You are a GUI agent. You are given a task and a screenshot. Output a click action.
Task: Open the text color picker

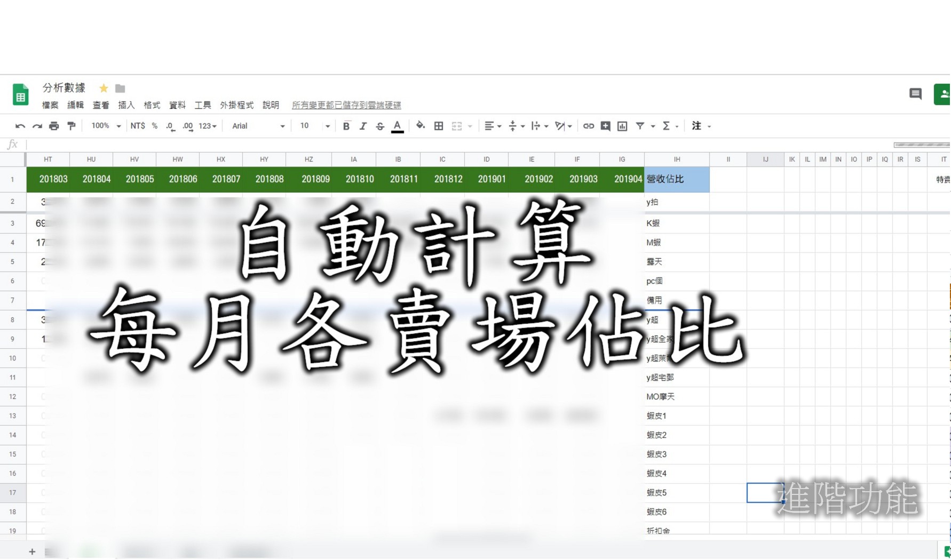(x=397, y=126)
